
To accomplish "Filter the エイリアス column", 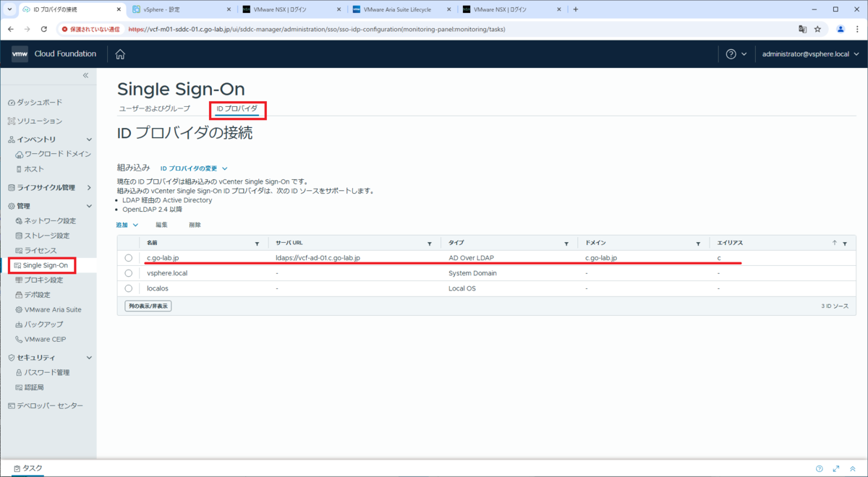I will click(845, 244).
